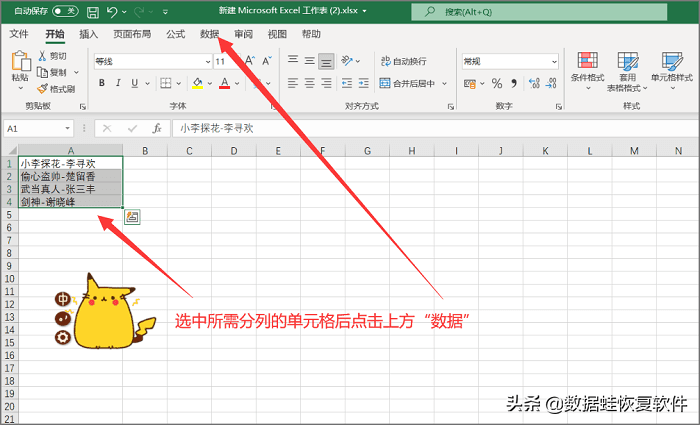Click the Cut (剪切) scissors icon

(x=42, y=56)
